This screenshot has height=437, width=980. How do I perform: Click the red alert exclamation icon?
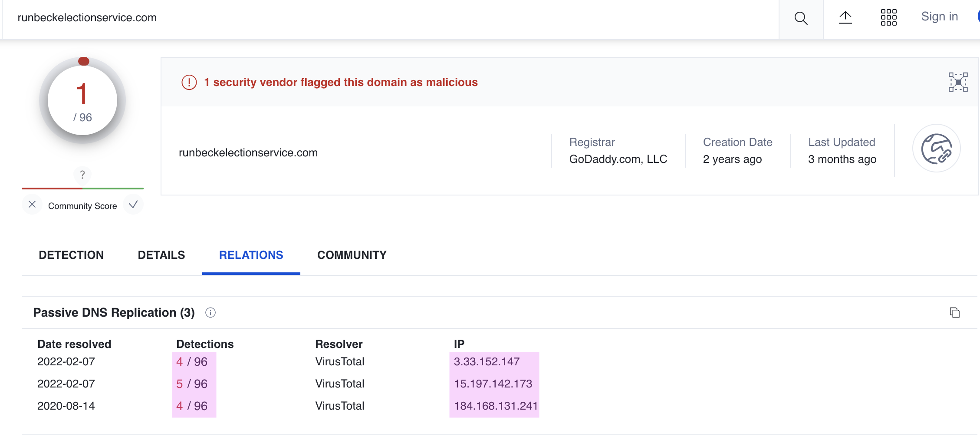[x=189, y=82]
